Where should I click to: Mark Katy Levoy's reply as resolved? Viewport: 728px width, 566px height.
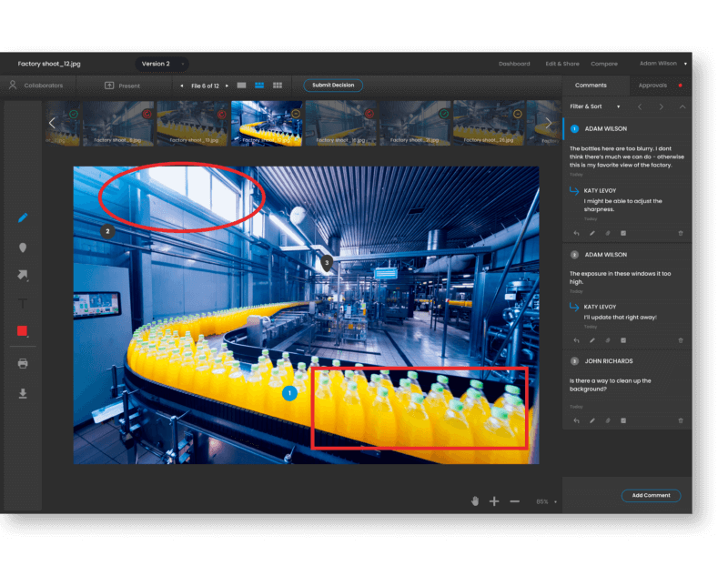point(623,233)
